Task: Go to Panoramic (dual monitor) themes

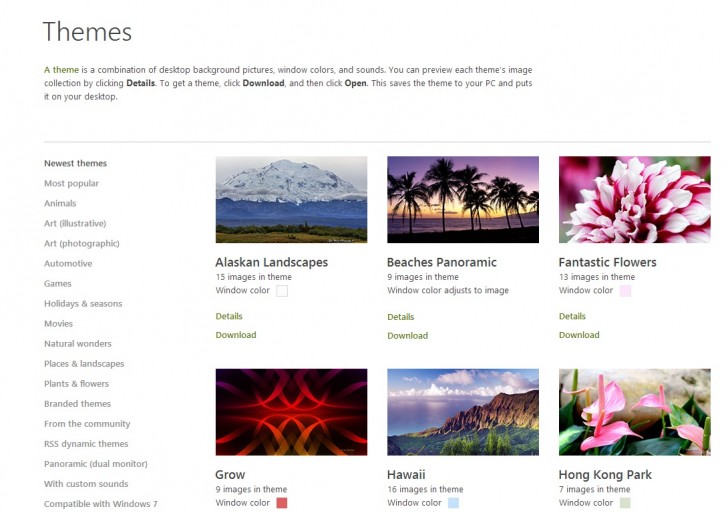Action: click(95, 464)
